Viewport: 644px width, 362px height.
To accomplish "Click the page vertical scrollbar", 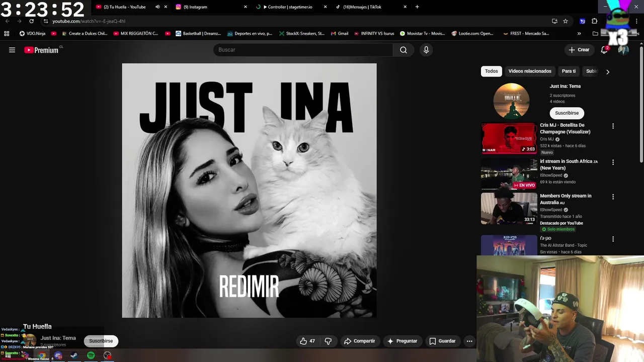I will 641,104.
